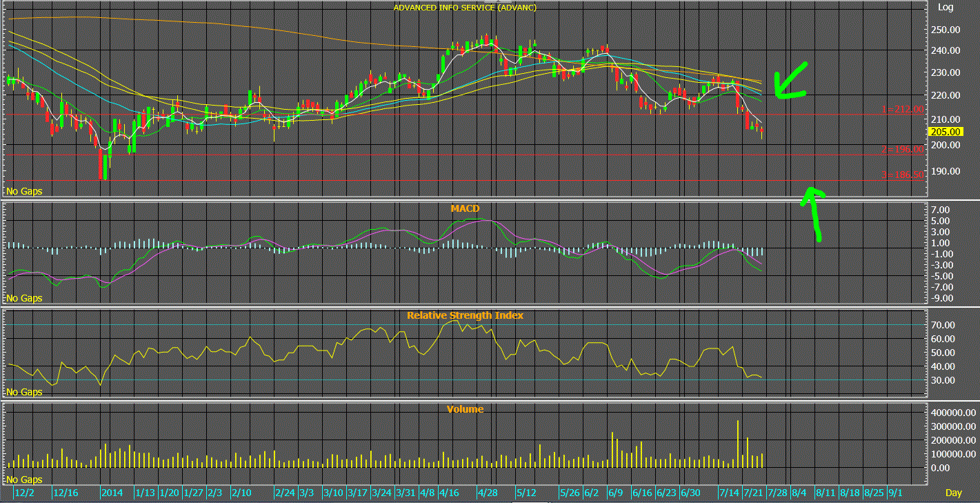Select the 7/21 date label
The image size is (980, 503).
coord(754,493)
